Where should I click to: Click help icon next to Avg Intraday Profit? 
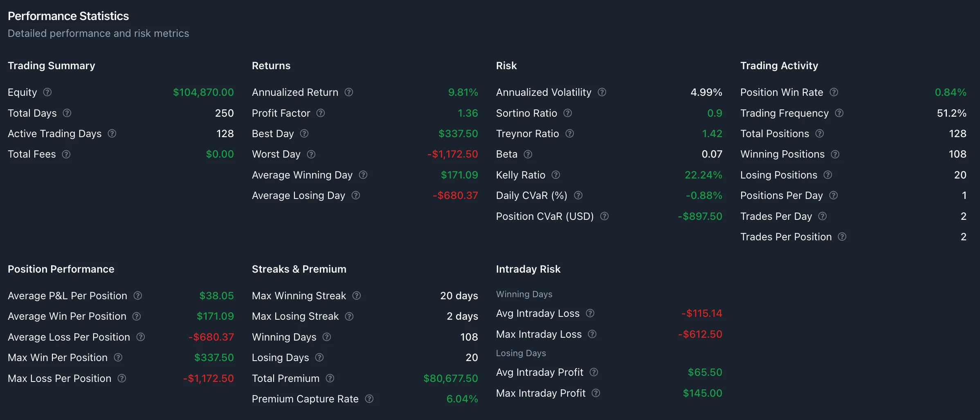pyautogui.click(x=593, y=372)
